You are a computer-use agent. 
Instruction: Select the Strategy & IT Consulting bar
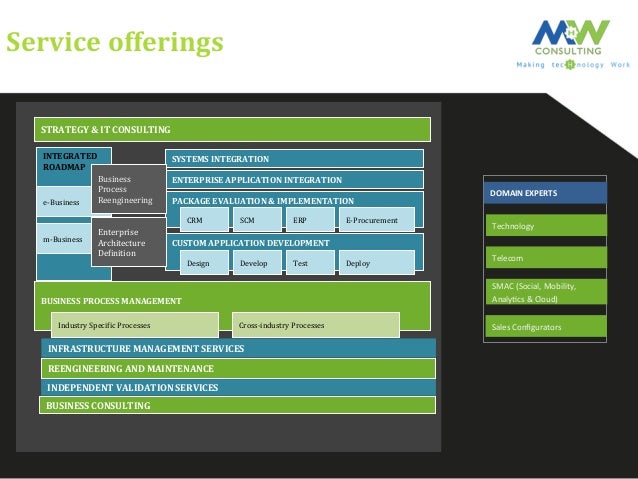pyautogui.click(x=232, y=129)
